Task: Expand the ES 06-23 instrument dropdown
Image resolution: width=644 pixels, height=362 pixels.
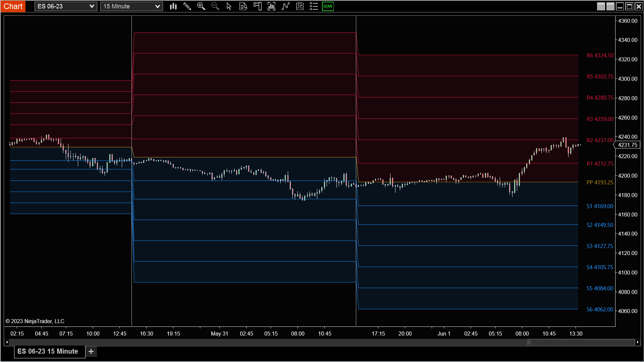Action: pos(66,6)
